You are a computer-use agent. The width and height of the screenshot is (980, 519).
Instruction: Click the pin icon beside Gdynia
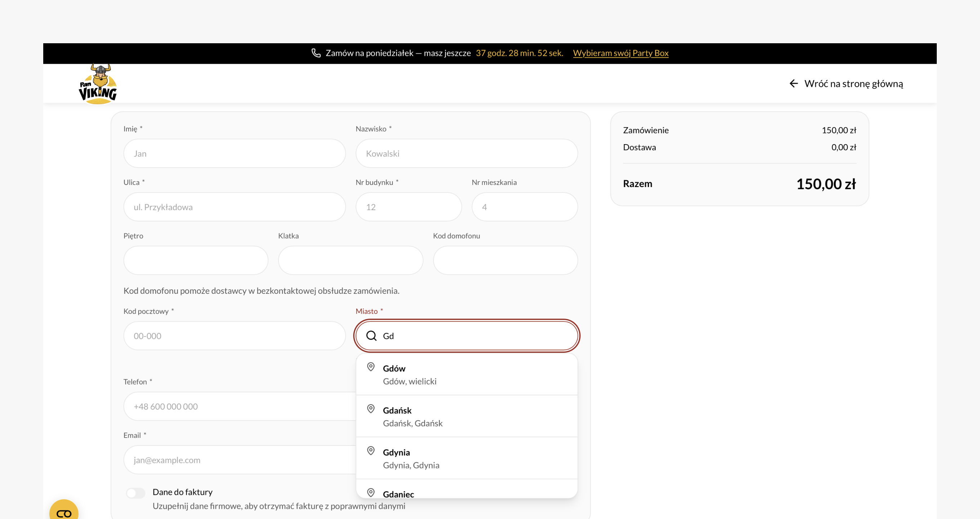tap(370, 451)
